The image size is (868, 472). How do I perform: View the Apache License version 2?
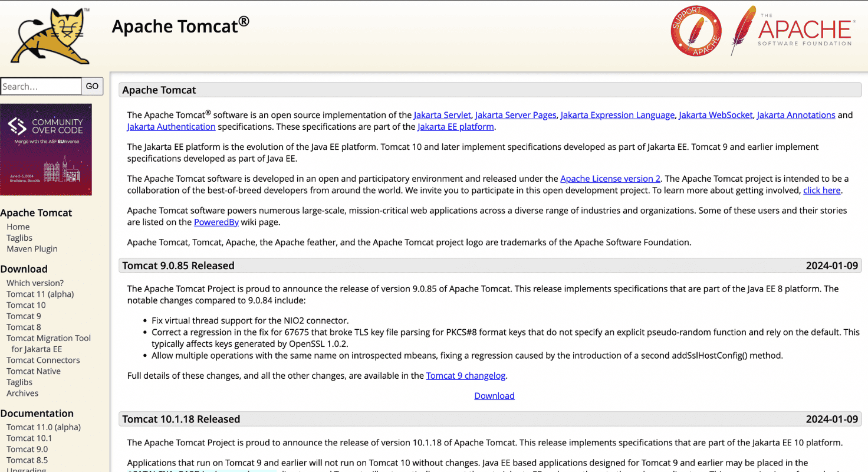tap(610, 178)
